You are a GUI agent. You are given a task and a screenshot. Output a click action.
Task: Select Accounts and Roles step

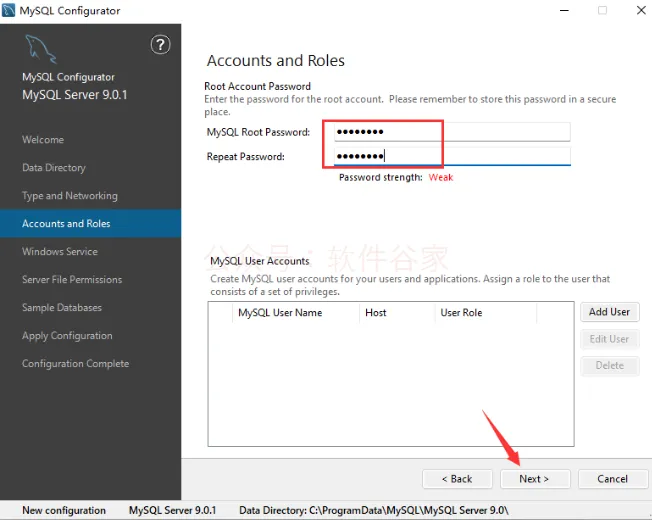click(90, 224)
